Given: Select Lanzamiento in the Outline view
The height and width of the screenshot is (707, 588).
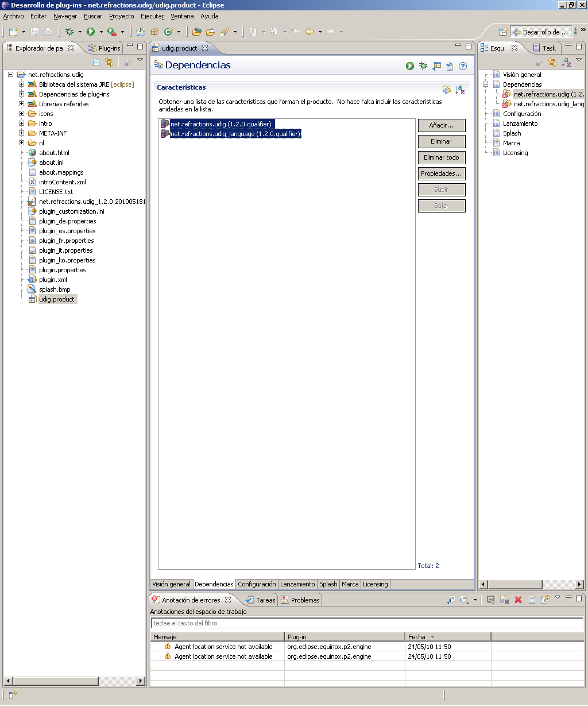Looking at the screenshot, I should (x=520, y=123).
